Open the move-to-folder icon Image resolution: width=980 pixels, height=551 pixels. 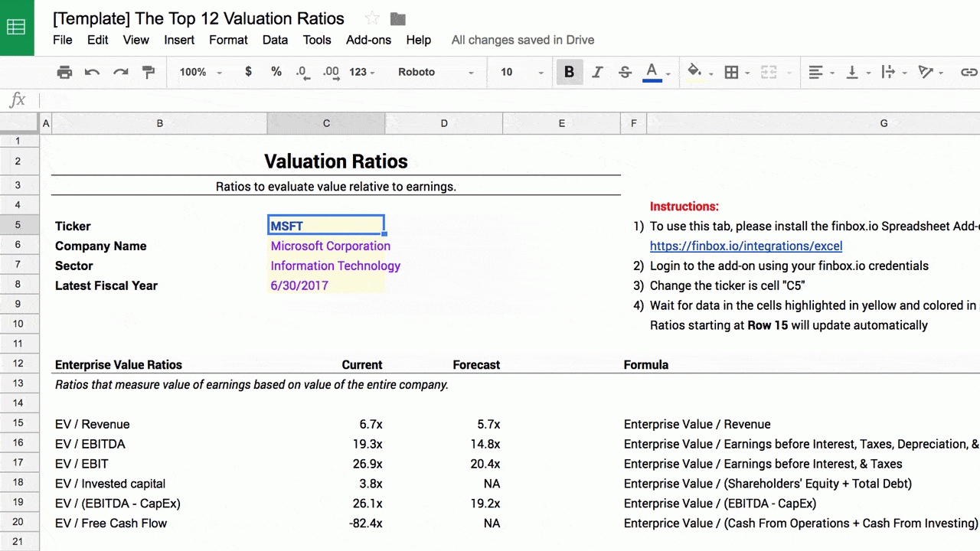coord(397,18)
